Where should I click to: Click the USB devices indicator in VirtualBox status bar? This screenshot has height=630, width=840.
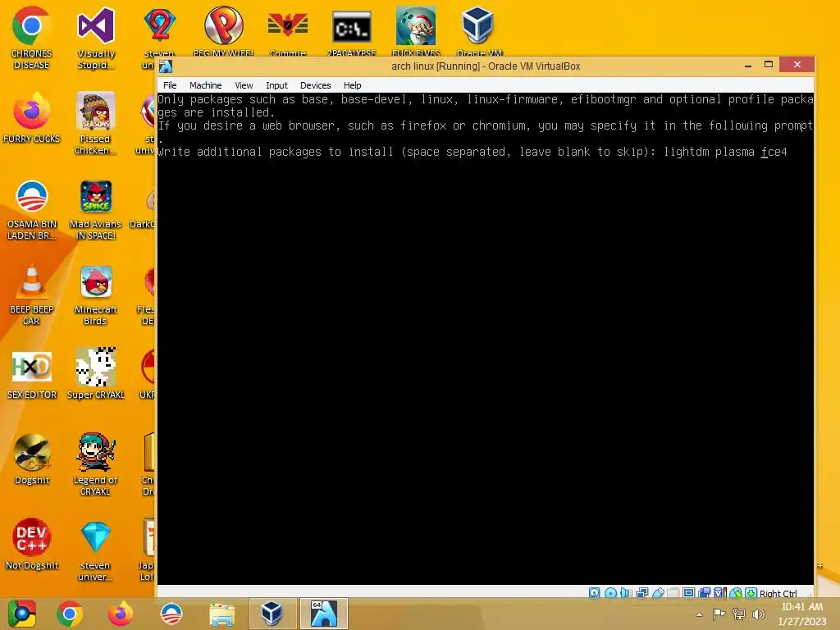(x=658, y=593)
